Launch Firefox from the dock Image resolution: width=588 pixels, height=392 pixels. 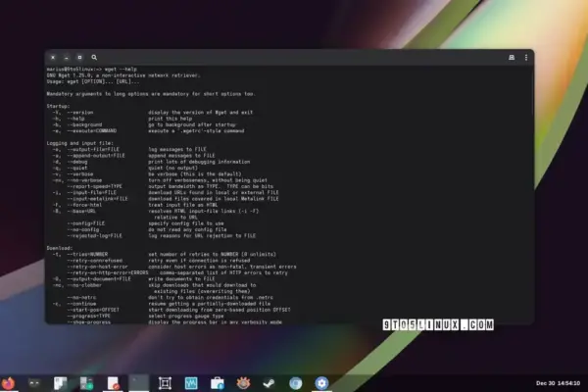(x=8, y=383)
